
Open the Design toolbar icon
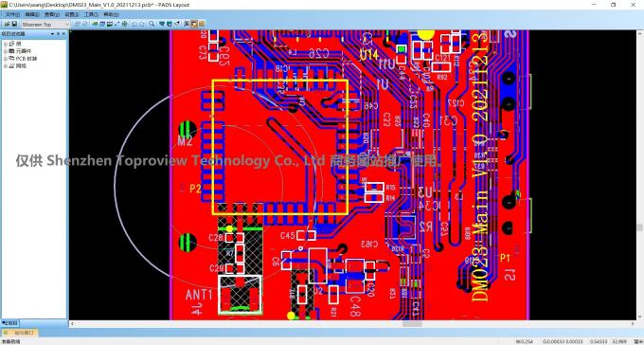102,24
